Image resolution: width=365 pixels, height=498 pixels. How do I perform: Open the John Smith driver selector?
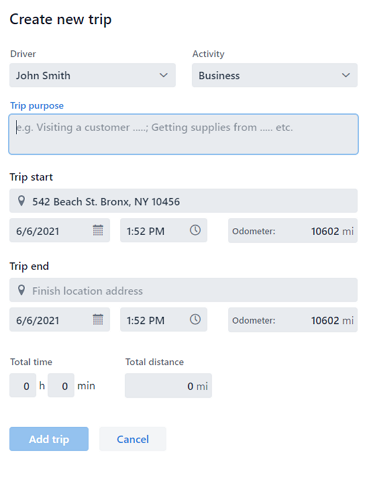pos(92,75)
